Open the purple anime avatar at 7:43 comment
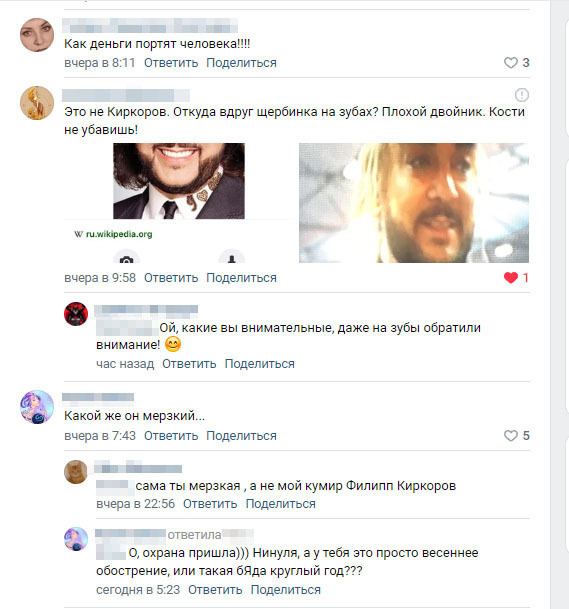Viewport: 569px width, 609px height. coord(37,407)
